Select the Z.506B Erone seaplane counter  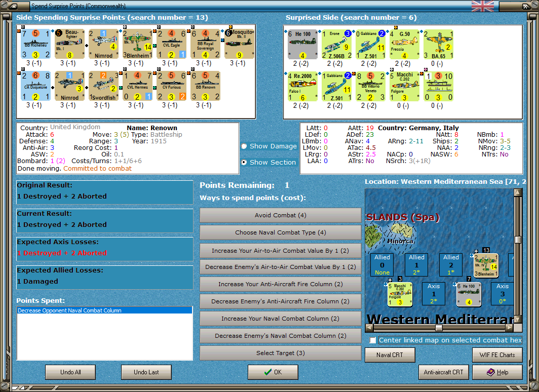pos(336,45)
